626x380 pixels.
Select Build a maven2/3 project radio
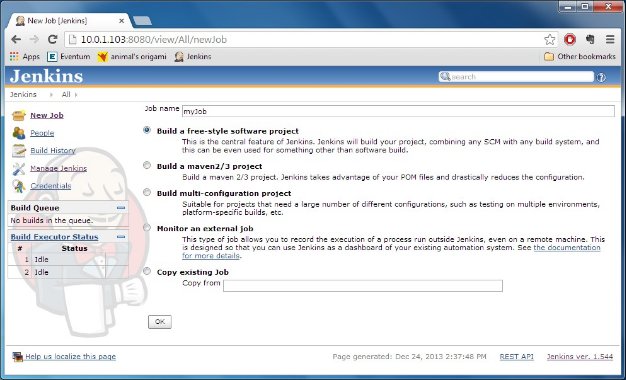147,165
